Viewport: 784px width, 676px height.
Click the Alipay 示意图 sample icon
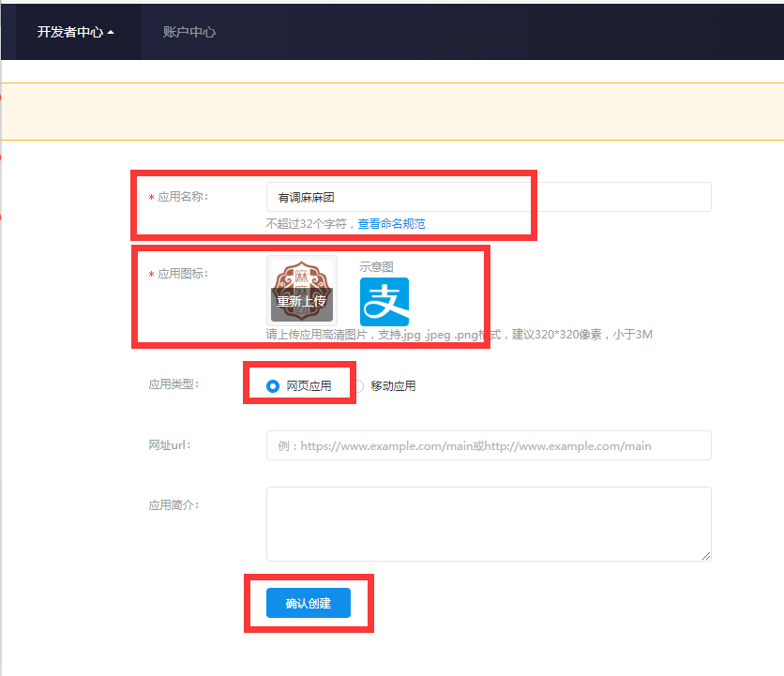[x=384, y=302]
